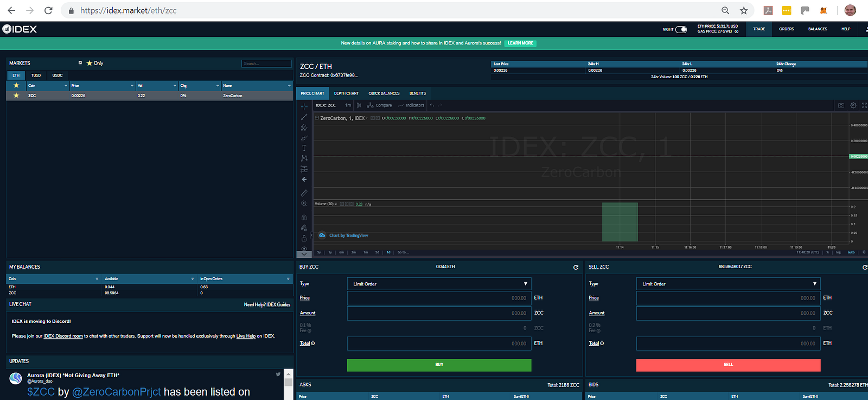Switch to the Depth Chart tab
The height and width of the screenshot is (400, 868).
point(346,93)
